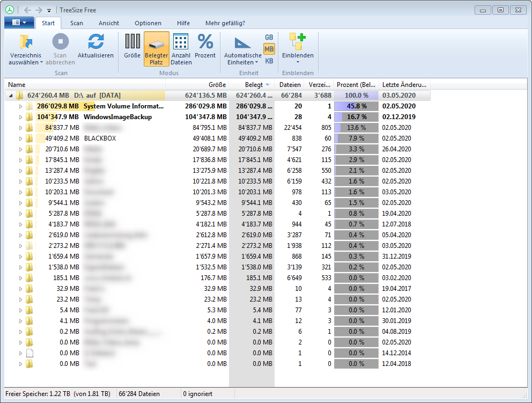This screenshot has width=532, height=403.
Task: Sort by Letzte Änderung column header
Action: pyautogui.click(x=404, y=85)
